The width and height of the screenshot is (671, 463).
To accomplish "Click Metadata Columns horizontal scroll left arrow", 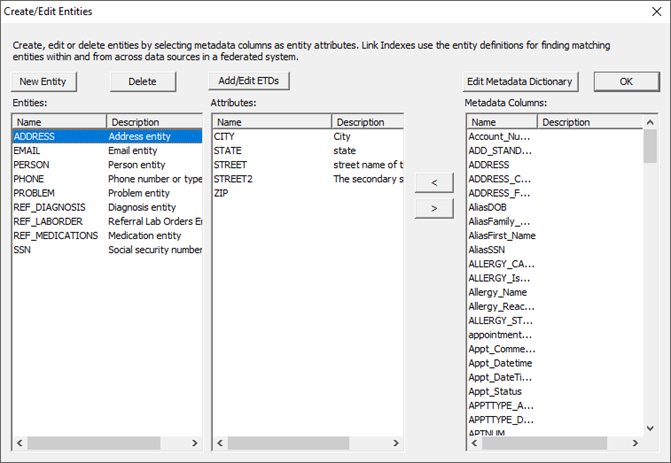I will pos(475,443).
